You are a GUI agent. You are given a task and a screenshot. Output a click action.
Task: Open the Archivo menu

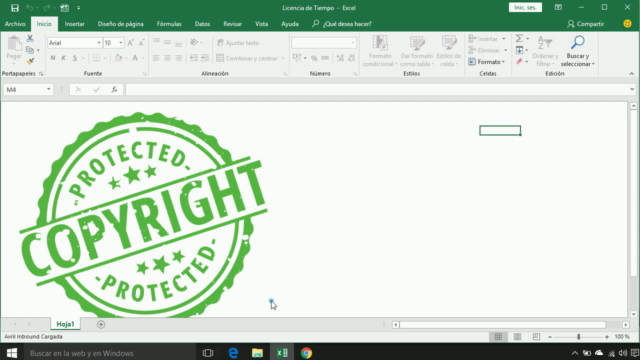coord(15,24)
